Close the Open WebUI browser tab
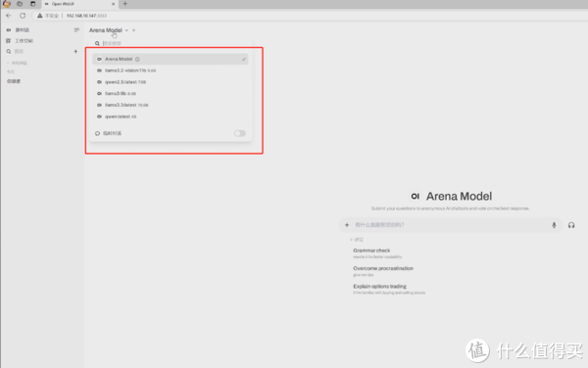Screen dimensions: 588x368 pos(114,4)
